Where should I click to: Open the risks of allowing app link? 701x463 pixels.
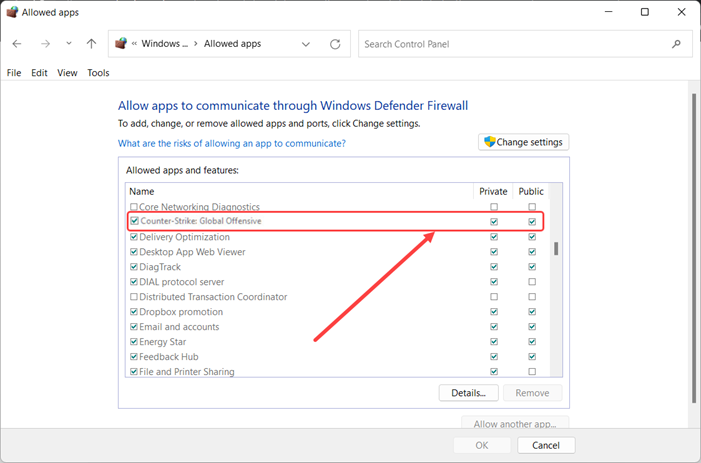tap(232, 143)
